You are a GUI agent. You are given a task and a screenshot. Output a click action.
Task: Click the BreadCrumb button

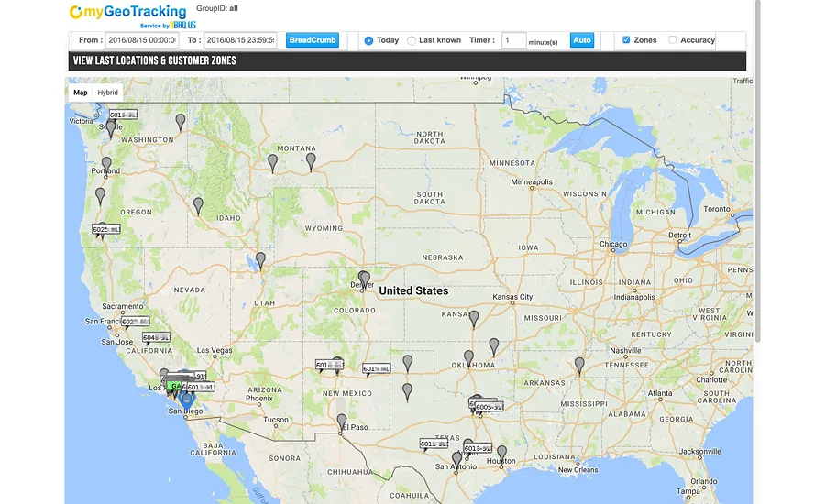click(313, 40)
